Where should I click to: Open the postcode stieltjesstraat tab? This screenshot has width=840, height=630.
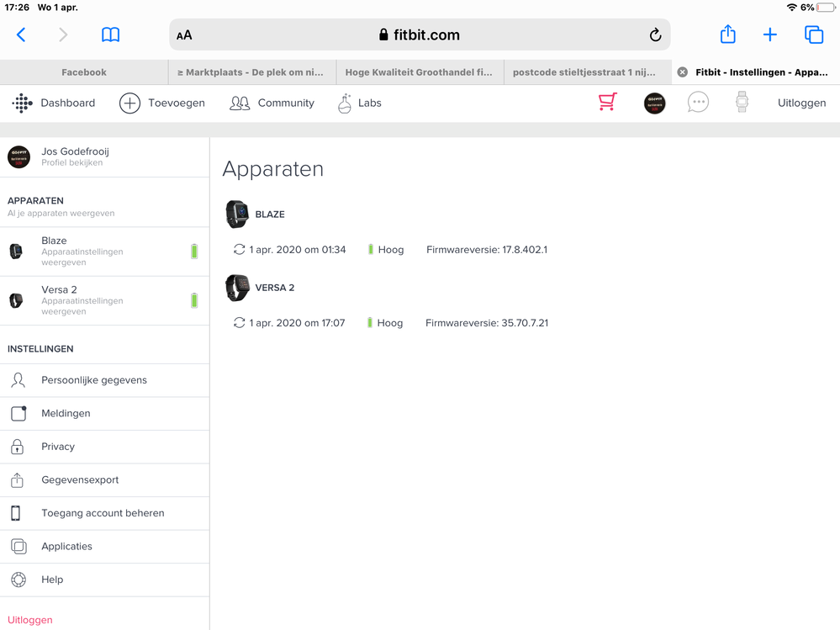pyautogui.click(x=588, y=72)
